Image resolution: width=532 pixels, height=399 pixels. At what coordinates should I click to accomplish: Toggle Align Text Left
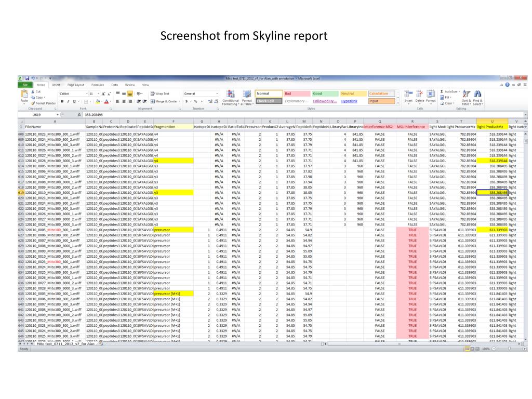[118, 101]
